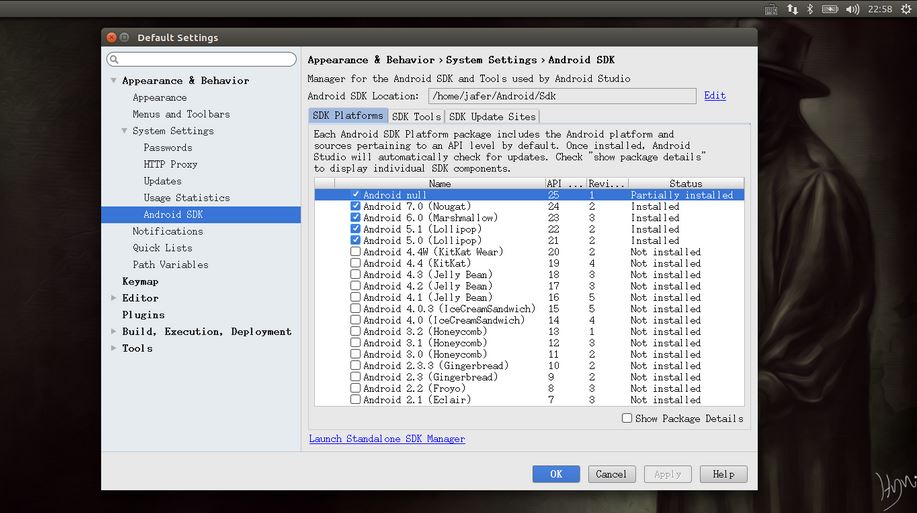Select Appearance in settings tree
The width and height of the screenshot is (917, 513).
click(160, 97)
